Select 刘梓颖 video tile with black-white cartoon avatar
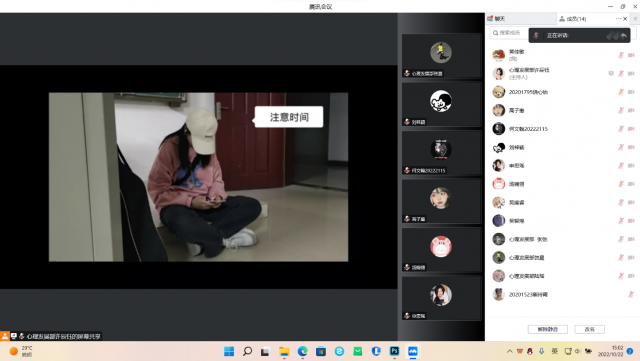640x361 pixels. coord(441,105)
